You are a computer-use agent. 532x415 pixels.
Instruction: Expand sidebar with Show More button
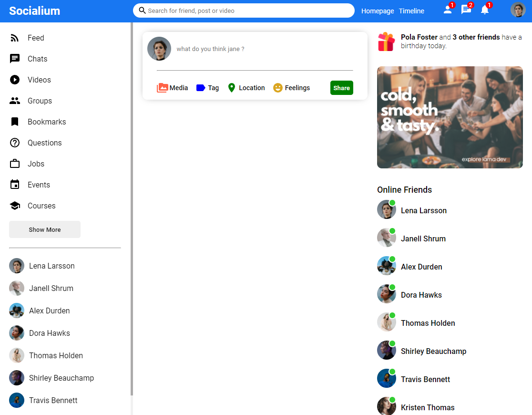tap(45, 229)
